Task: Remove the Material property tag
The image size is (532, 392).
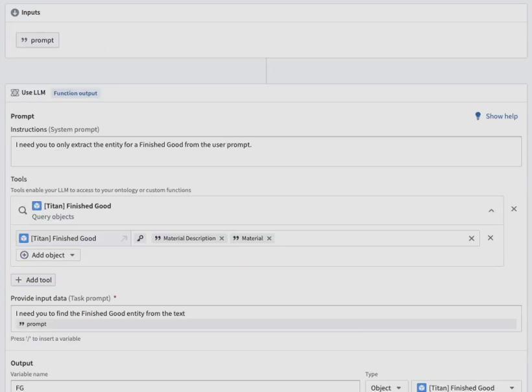Action: [269, 238]
